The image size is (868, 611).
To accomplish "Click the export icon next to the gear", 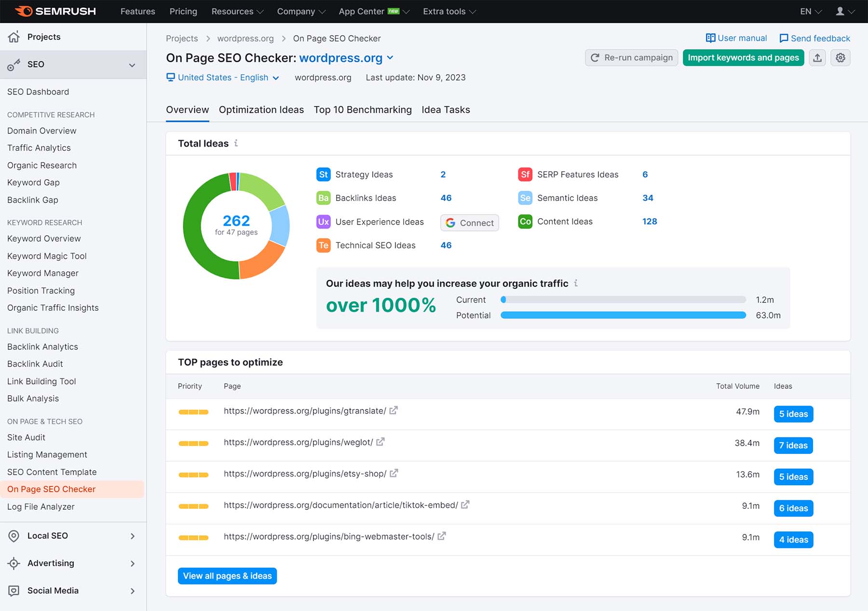I will coord(817,58).
